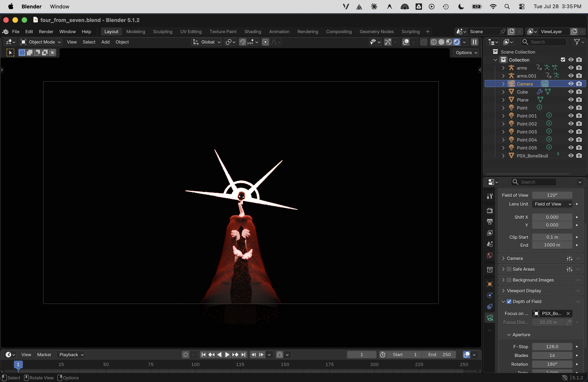Open the Render menu
The image size is (588, 382).
[46, 32]
